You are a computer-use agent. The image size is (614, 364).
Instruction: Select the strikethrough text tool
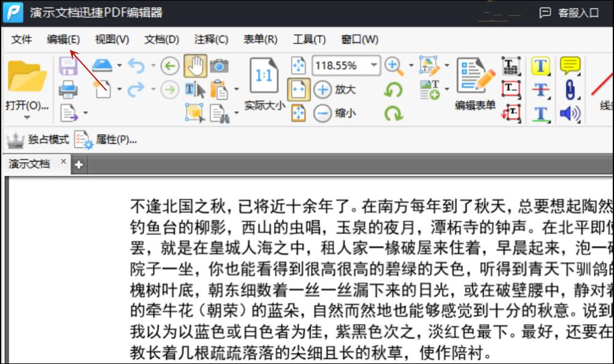point(540,90)
